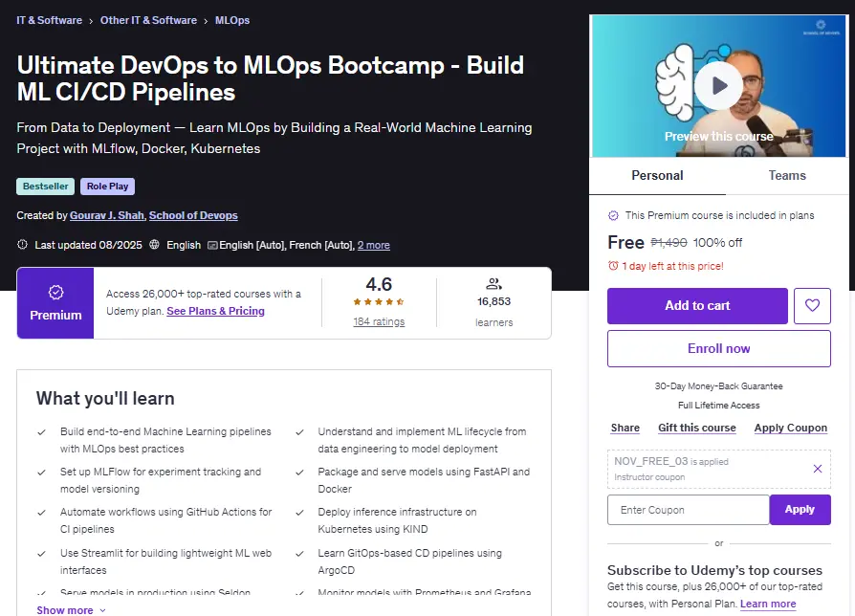855x616 pixels.
Task: Click the 30-Day Money-Back Guarantee text
Action: [718, 385]
